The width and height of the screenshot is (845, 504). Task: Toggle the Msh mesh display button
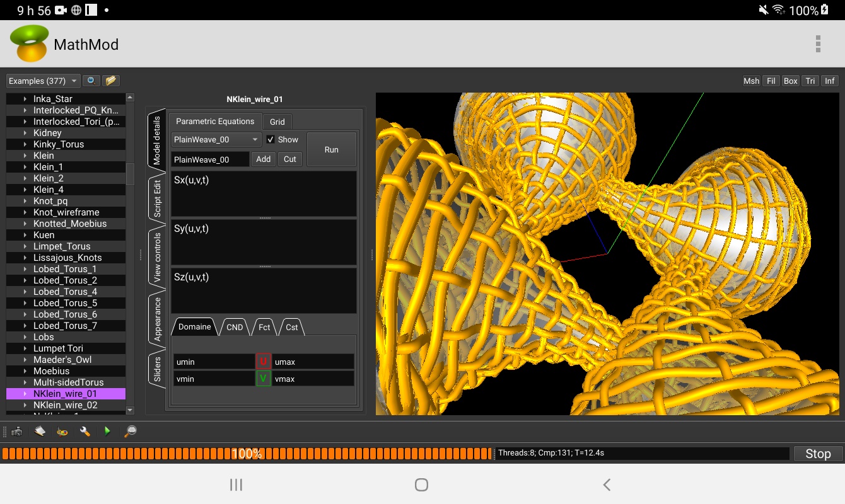751,81
